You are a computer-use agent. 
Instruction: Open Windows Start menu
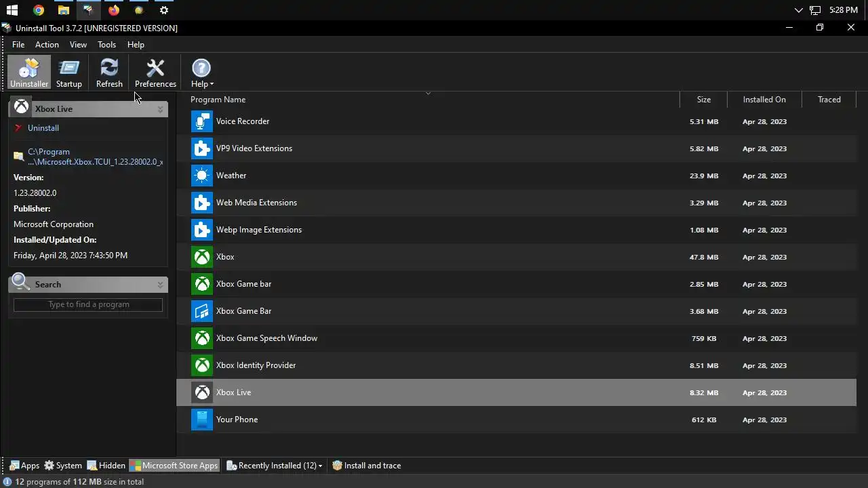click(x=12, y=10)
